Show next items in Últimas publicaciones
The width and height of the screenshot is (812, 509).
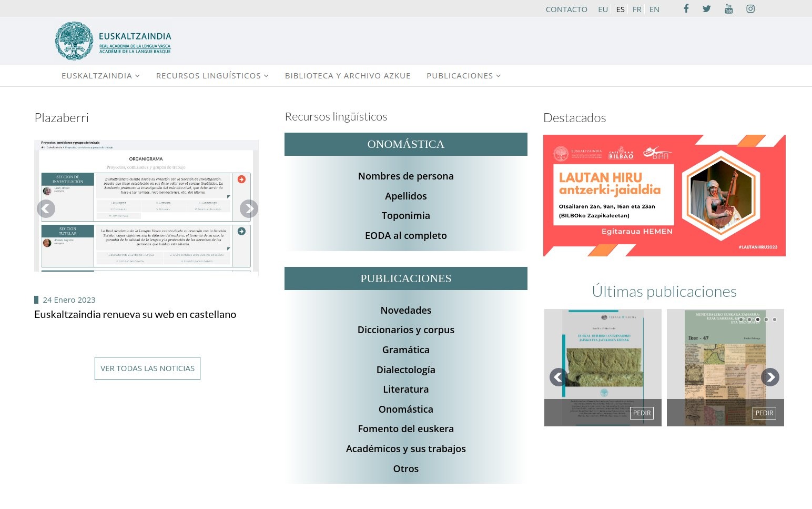[x=770, y=377]
